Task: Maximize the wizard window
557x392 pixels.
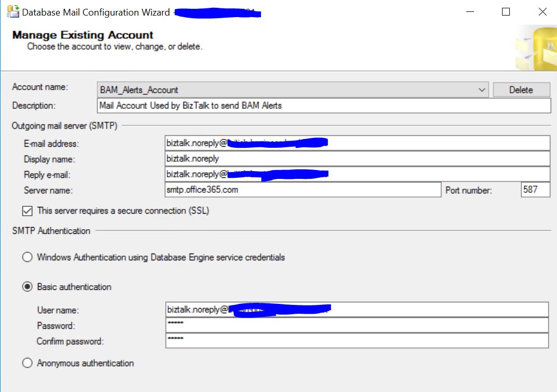Action: tap(506, 12)
